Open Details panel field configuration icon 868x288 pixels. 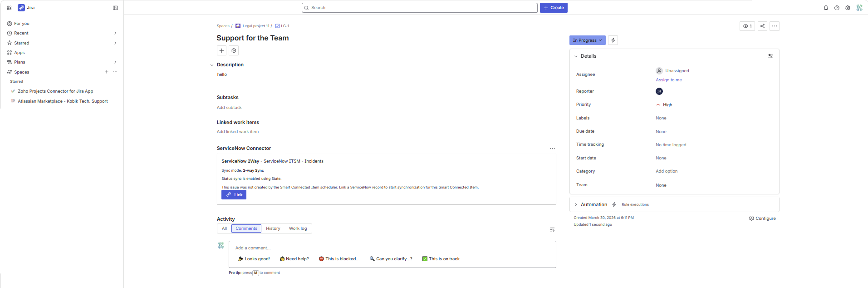[770, 56]
